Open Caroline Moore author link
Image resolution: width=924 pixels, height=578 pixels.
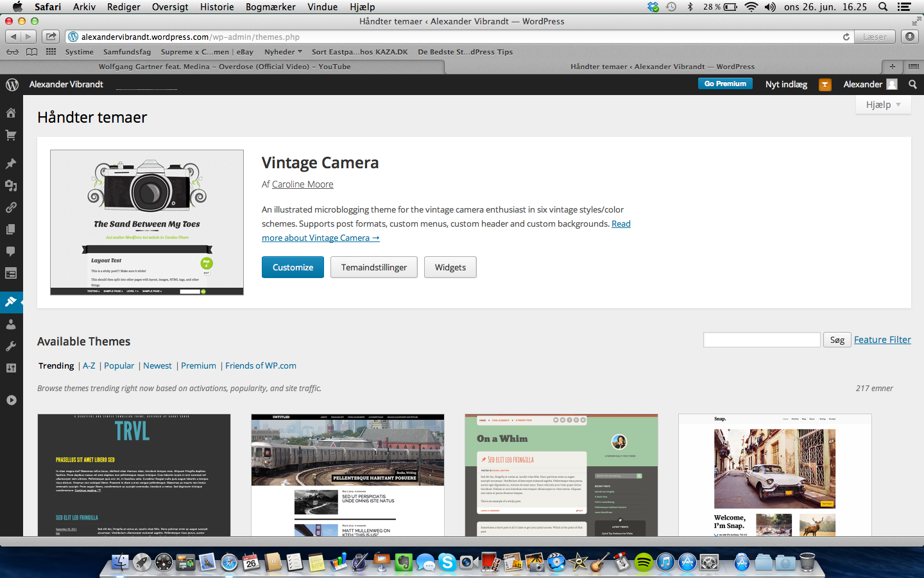[303, 184]
